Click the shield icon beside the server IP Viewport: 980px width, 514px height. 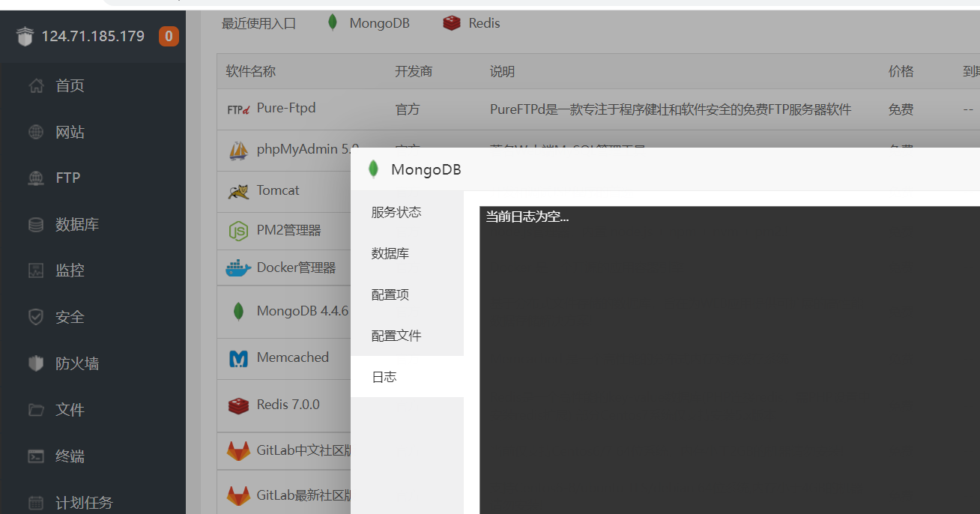(x=25, y=37)
